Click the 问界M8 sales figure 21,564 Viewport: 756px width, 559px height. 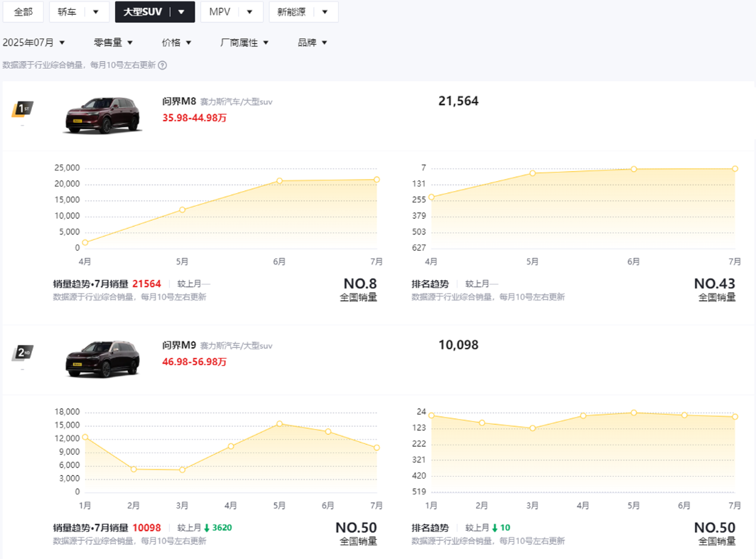(458, 101)
